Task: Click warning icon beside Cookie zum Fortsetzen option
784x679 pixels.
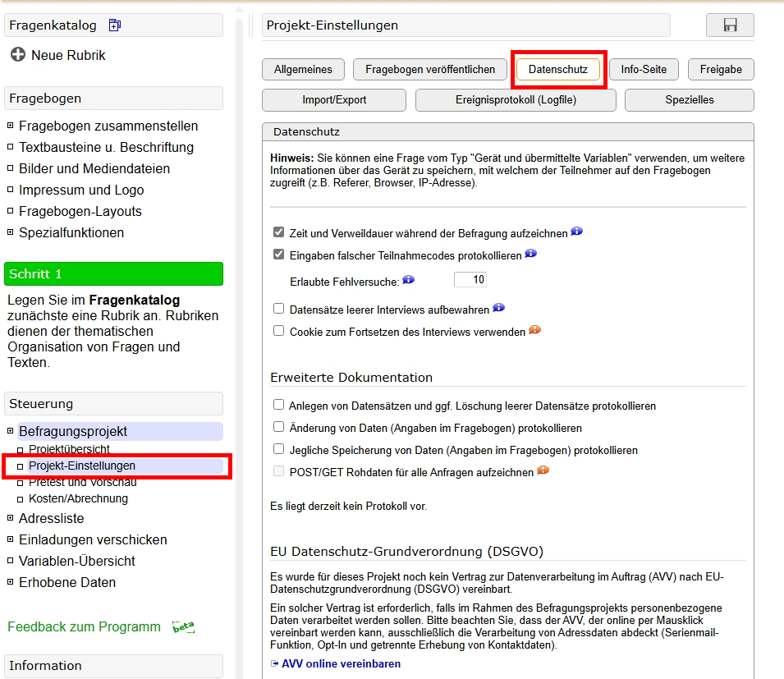Action: [x=535, y=329]
